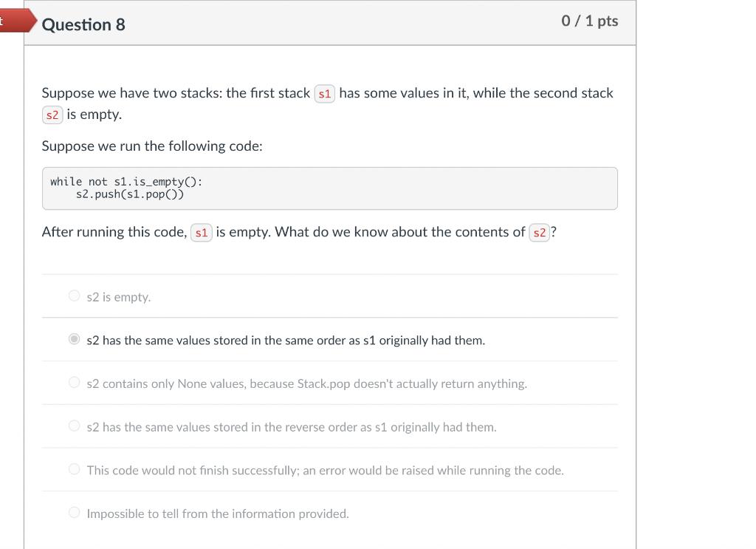Image resolution: width=756 pixels, height=549 pixels.
Task: Select radio for "only None values" answer
Action: 74,383
